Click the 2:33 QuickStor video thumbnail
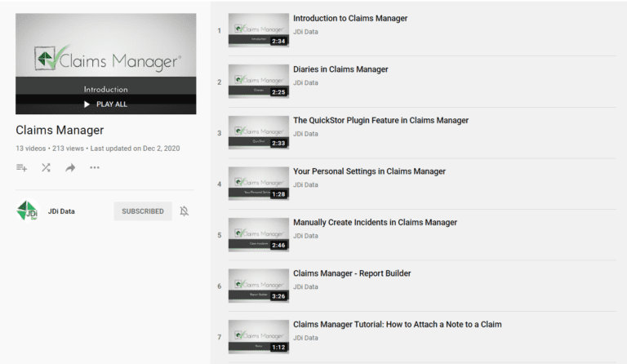Image resolution: width=627 pixels, height=364 pixels. [259, 133]
